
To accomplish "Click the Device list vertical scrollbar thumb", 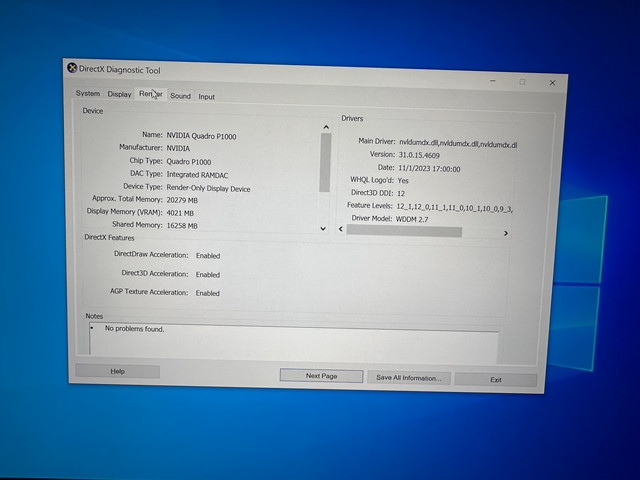I will tap(325, 162).
